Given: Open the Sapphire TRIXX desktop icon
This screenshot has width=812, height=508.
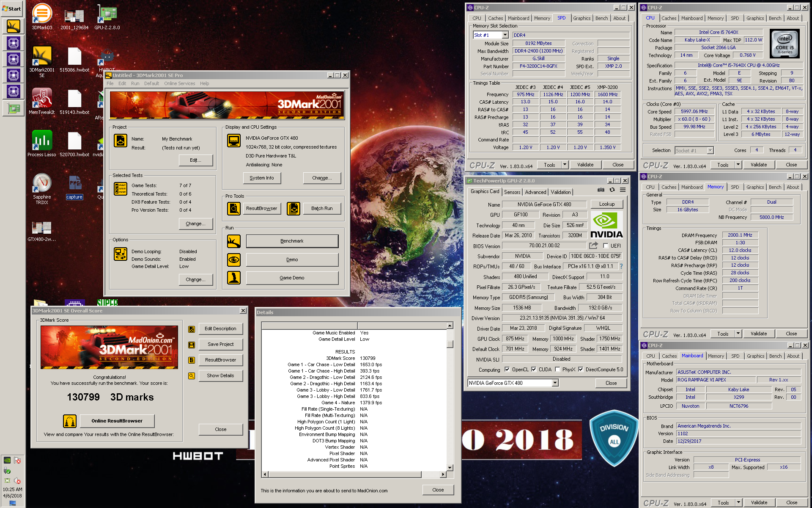Looking at the screenshot, I should (42, 188).
